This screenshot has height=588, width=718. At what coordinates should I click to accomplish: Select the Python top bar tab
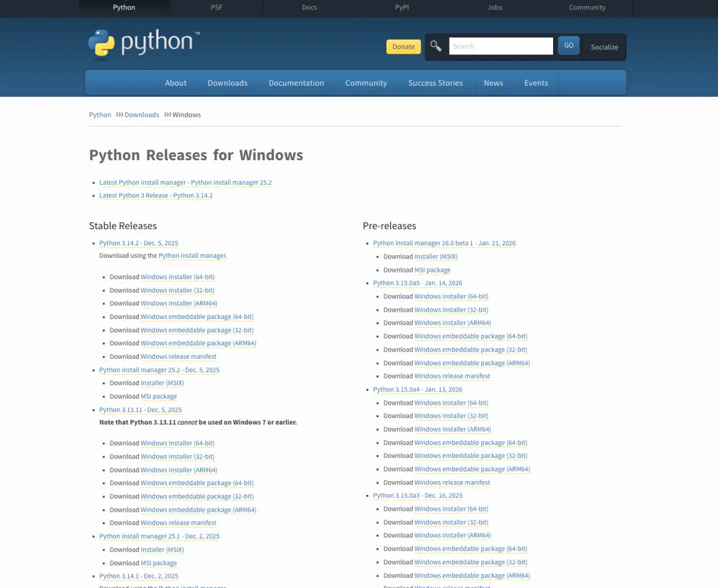coord(124,7)
